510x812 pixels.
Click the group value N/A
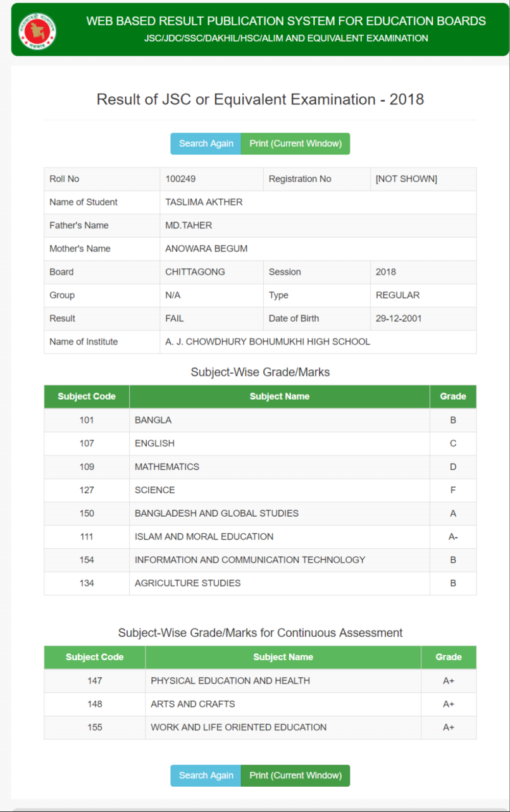[x=173, y=295]
